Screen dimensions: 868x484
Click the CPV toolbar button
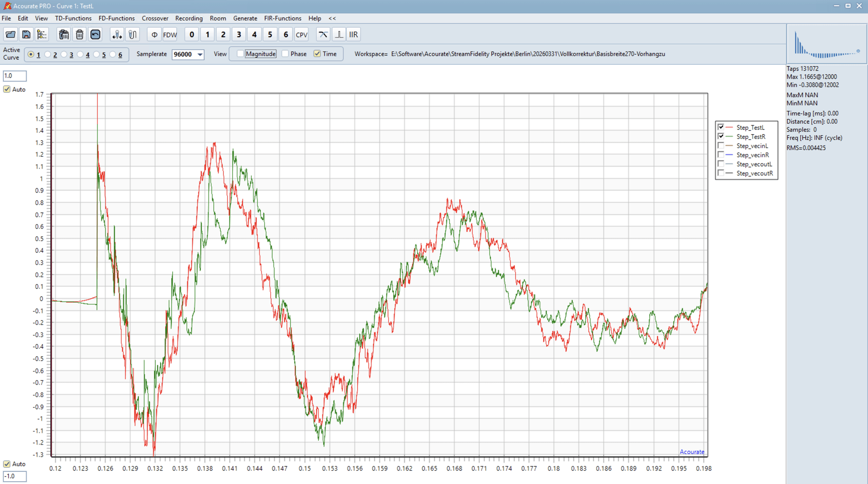click(301, 35)
